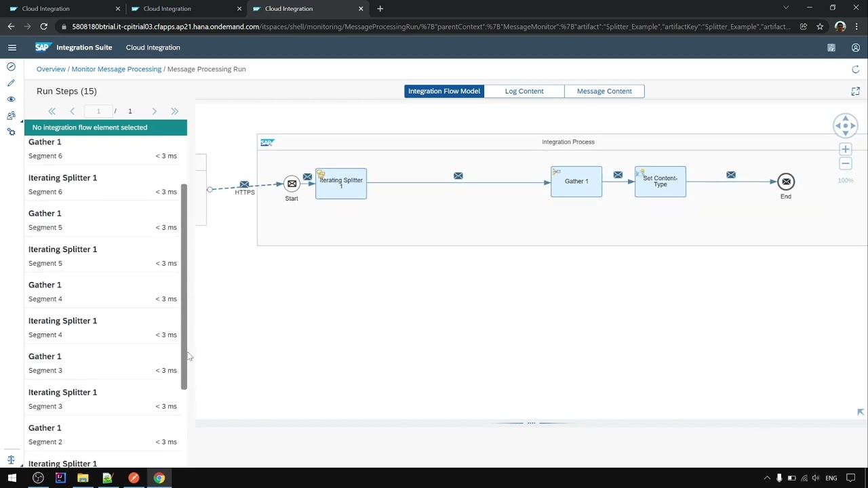Click the horizontal splitter grip below diagram

[531, 423]
